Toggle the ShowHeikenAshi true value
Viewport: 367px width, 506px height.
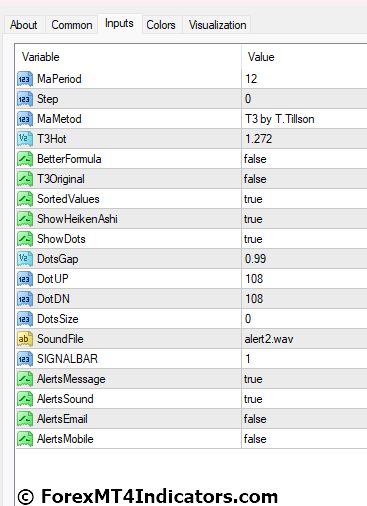click(x=304, y=219)
